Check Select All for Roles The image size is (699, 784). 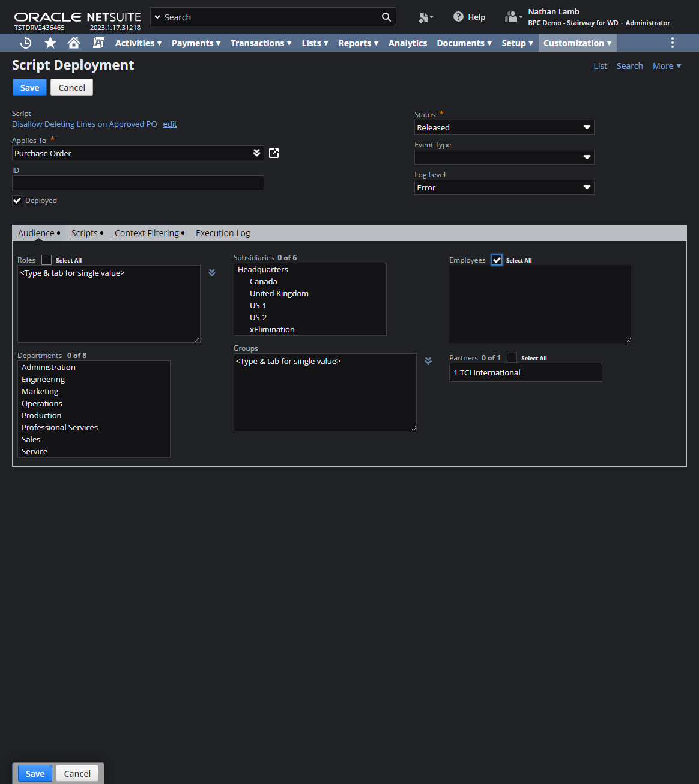(46, 260)
